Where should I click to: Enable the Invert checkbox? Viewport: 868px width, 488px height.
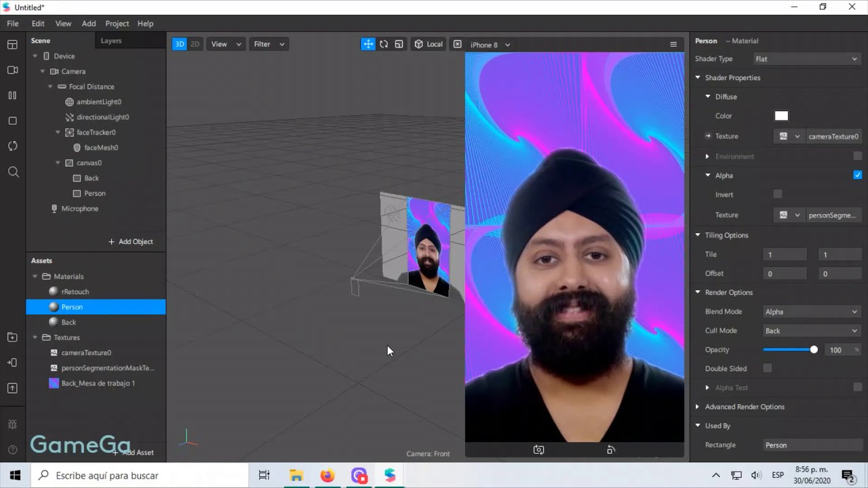[778, 194]
